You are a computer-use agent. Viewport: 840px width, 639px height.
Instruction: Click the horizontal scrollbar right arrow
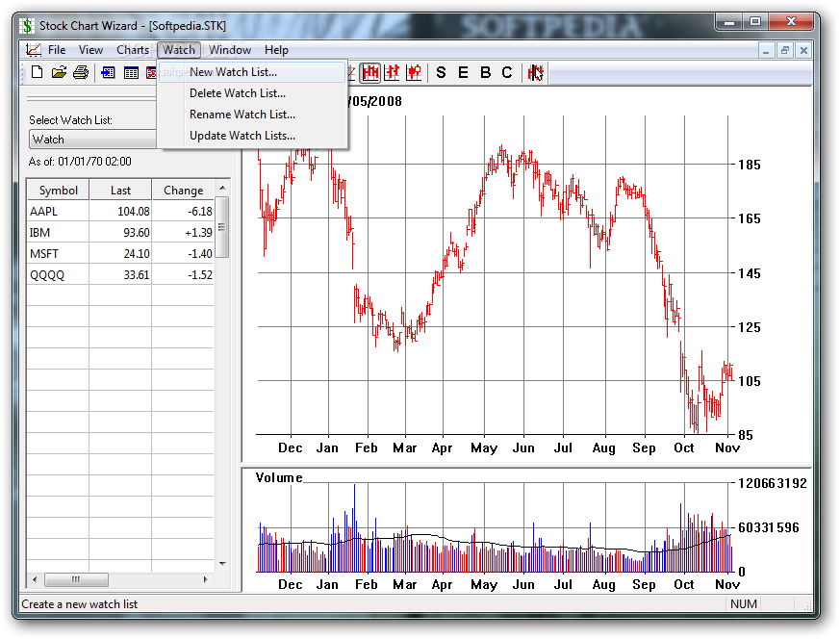tap(206, 579)
